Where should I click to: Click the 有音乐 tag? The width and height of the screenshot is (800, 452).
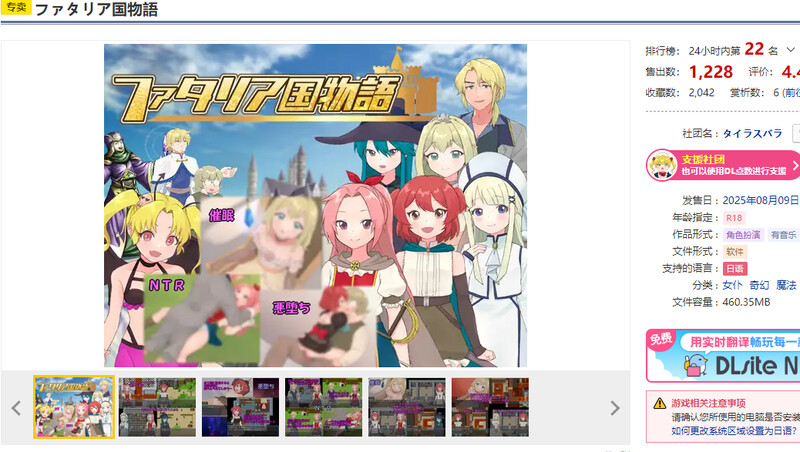[x=784, y=235]
